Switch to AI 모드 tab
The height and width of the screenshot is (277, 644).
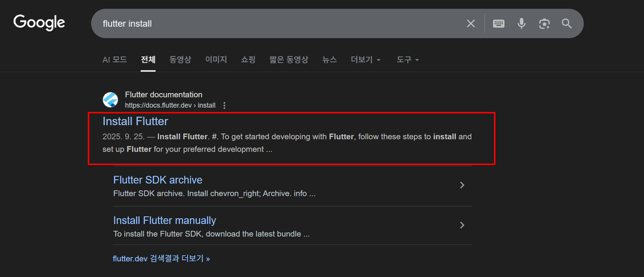pyautogui.click(x=115, y=60)
